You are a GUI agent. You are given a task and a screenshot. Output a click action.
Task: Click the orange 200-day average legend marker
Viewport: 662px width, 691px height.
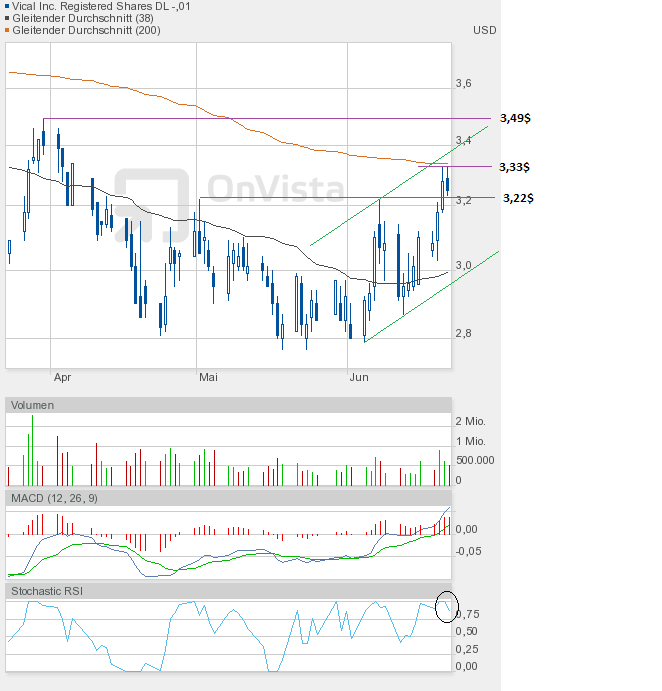click(x=9, y=30)
